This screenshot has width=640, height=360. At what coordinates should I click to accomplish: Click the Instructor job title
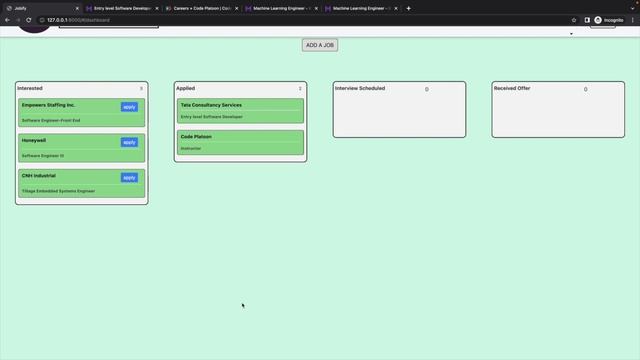coord(191,149)
